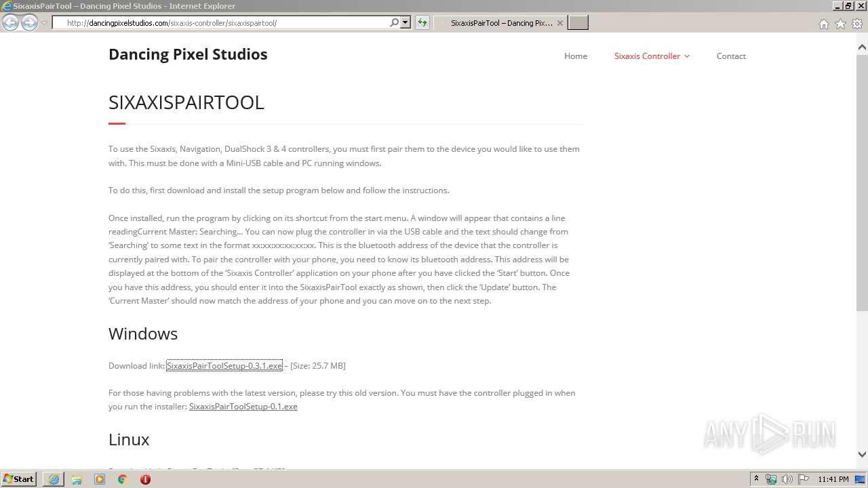
Task: Click the Home icon in IE toolbar
Action: (823, 24)
